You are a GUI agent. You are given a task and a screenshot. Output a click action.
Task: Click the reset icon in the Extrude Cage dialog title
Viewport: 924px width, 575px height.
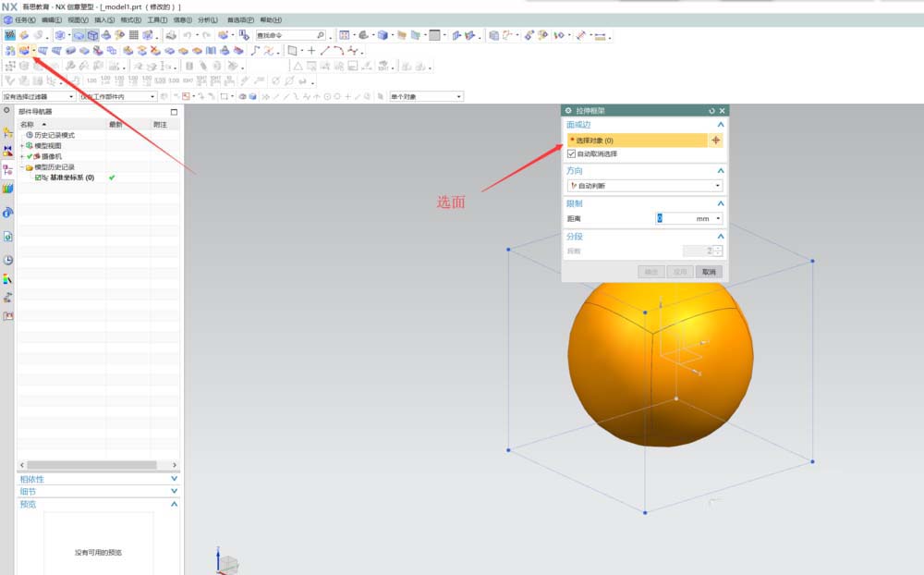[x=711, y=111]
